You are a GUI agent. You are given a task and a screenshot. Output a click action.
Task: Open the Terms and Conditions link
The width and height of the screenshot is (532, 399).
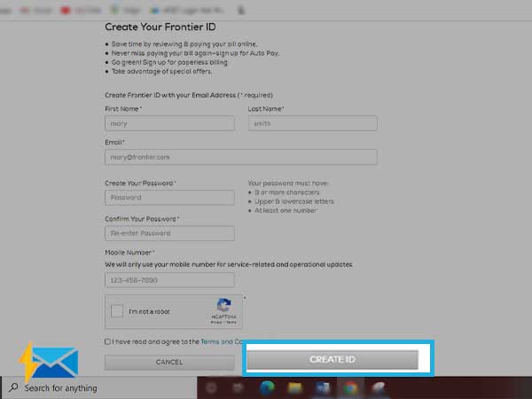point(223,341)
